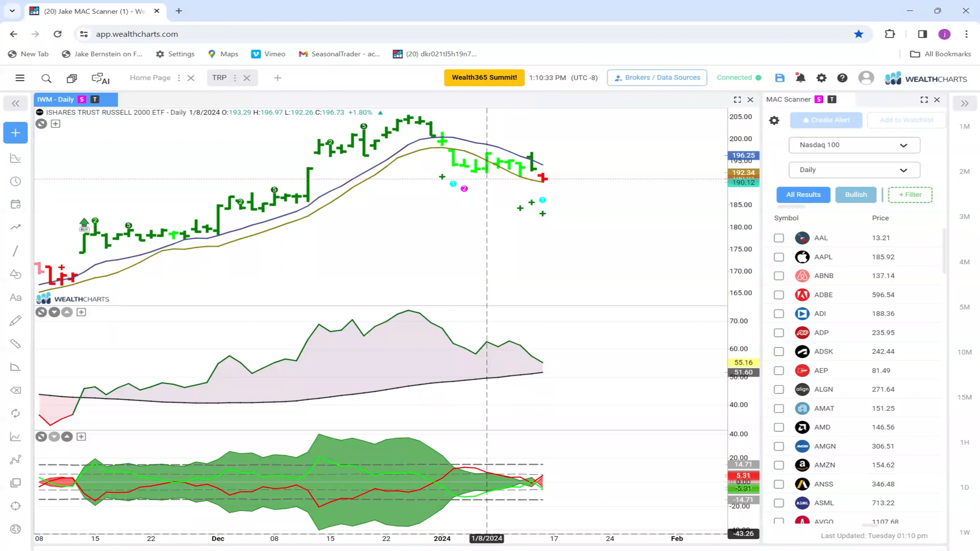Check the AAL checkbox
This screenshot has width=980, height=551.
coord(778,238)
